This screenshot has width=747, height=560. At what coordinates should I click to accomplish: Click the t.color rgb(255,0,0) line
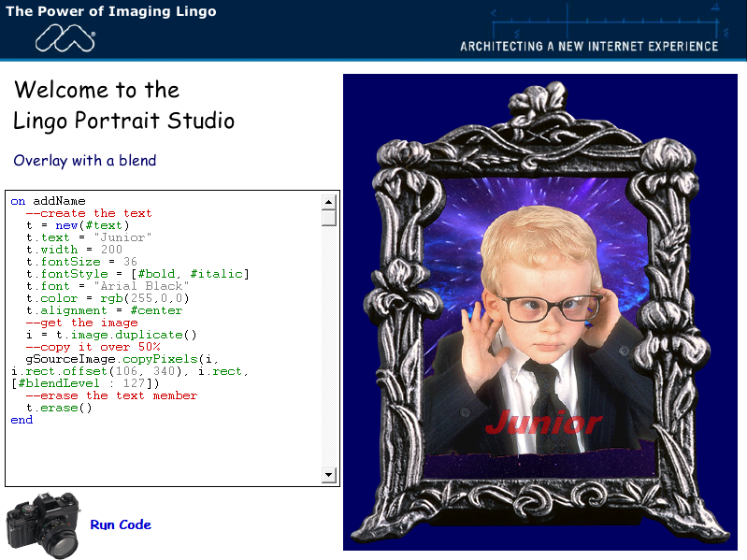(108, 298)
